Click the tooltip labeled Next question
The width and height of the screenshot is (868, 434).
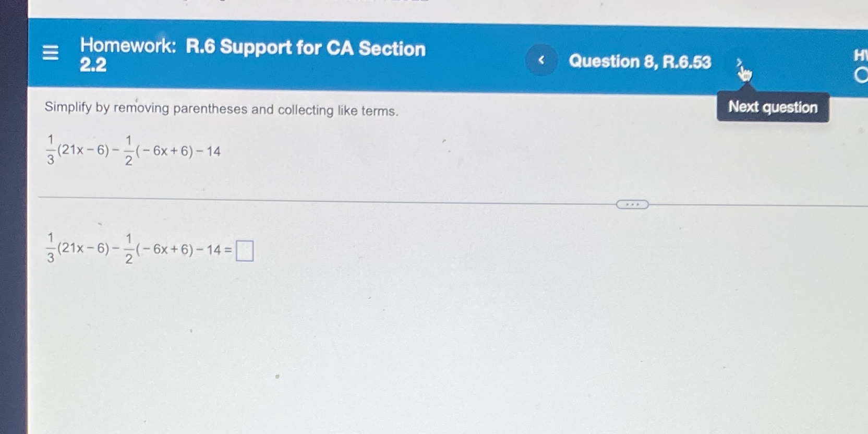tap(773, 107)
